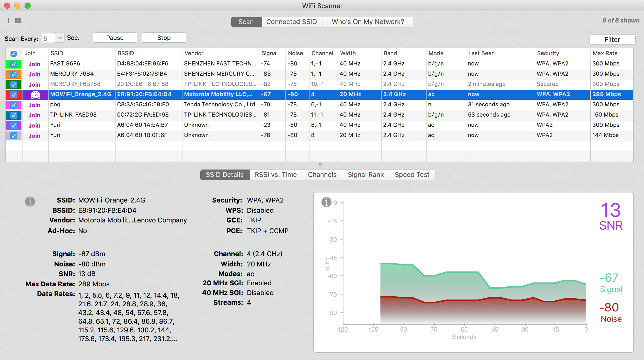Image resolution: width=644 pixels, height=360 pixels.
Task: Open the Speed Test tab
Action: (x=412, y=175)
